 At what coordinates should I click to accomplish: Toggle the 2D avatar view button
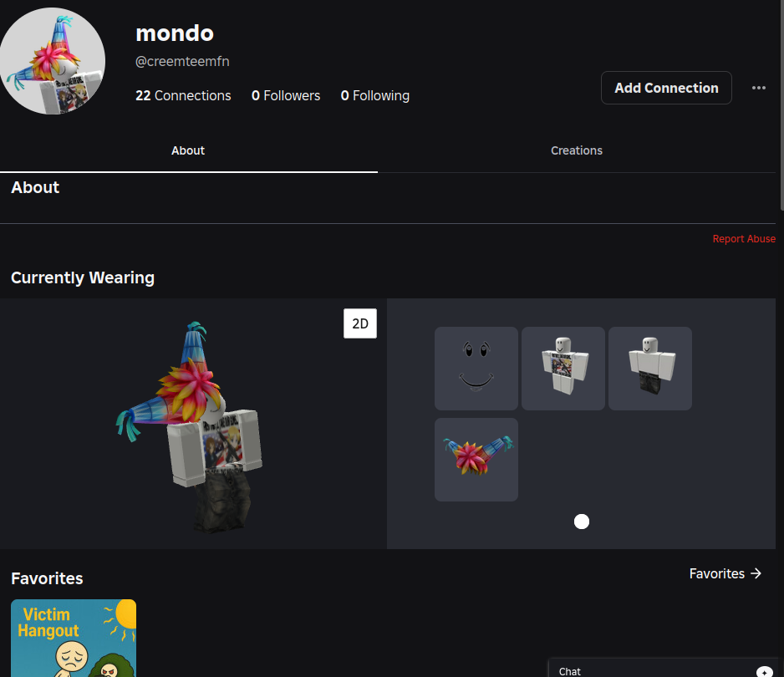(x=360, y=323)
